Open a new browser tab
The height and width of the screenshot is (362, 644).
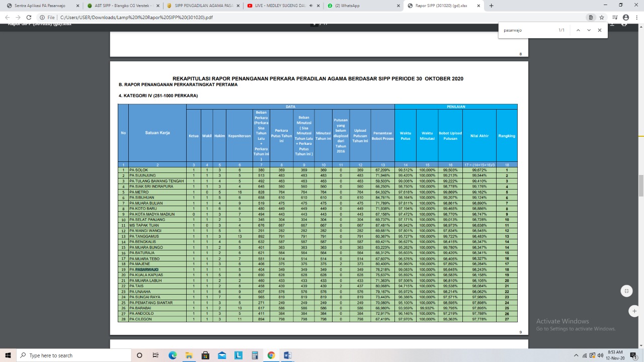491,6
